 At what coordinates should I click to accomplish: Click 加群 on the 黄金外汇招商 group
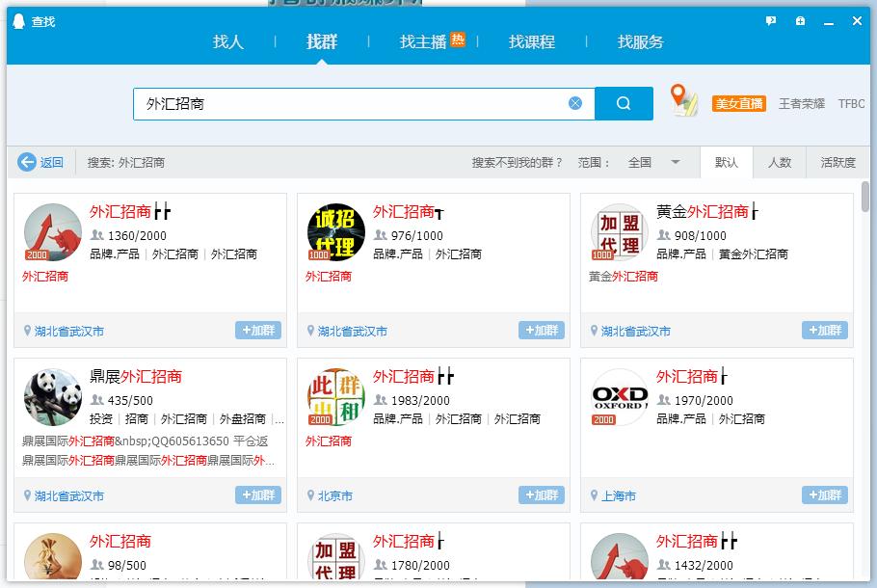(x=824, y=329)
